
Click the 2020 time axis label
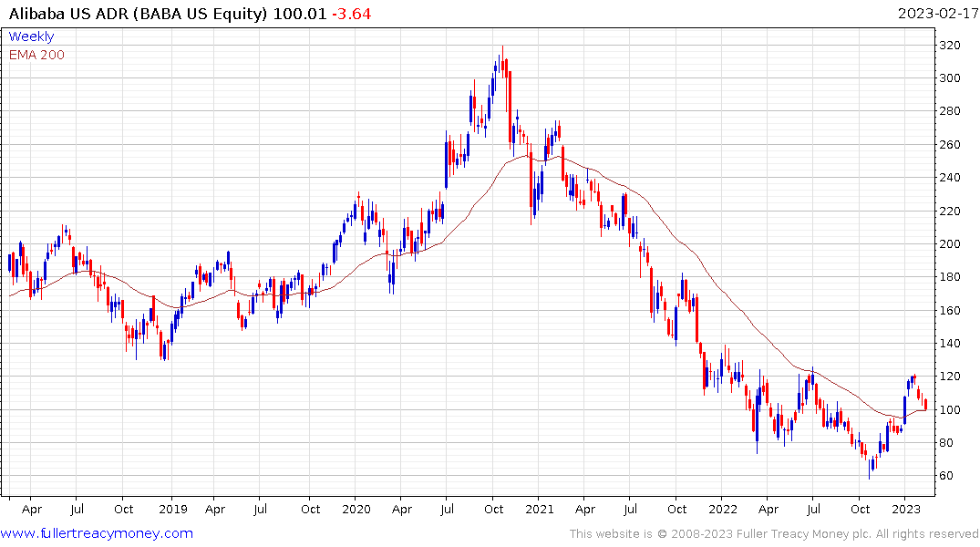pyautogui.click(x=356, y=509)
